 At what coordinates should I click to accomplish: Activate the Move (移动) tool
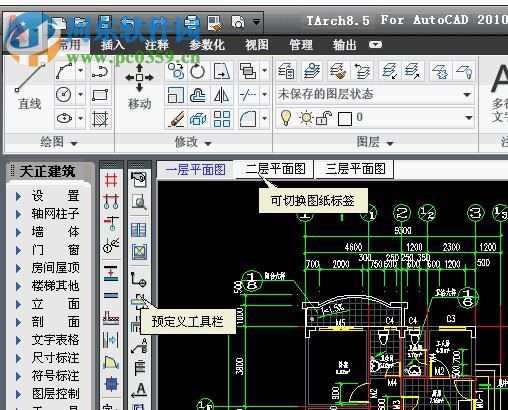139,87
